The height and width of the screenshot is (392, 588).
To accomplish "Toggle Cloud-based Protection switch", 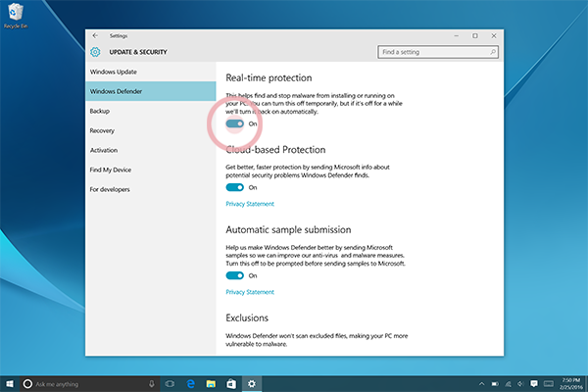I will click(235, 187).
